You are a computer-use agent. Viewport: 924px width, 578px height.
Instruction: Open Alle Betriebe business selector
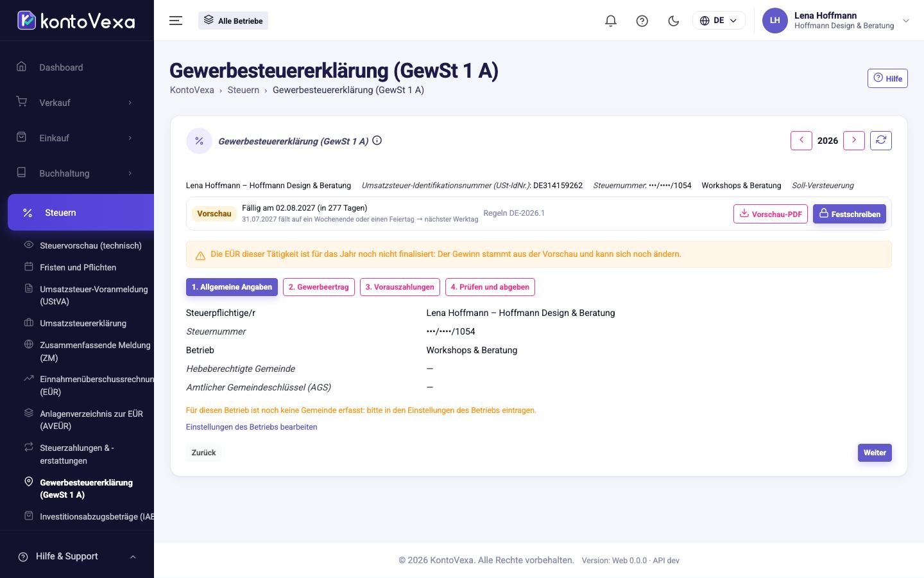click(233, 21)
